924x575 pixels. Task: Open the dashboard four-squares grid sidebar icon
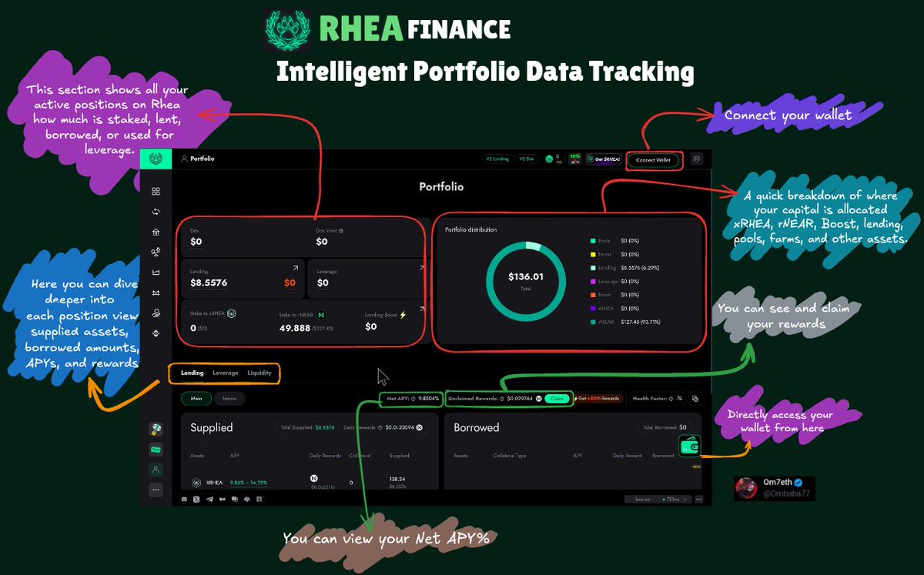(156, 191)
